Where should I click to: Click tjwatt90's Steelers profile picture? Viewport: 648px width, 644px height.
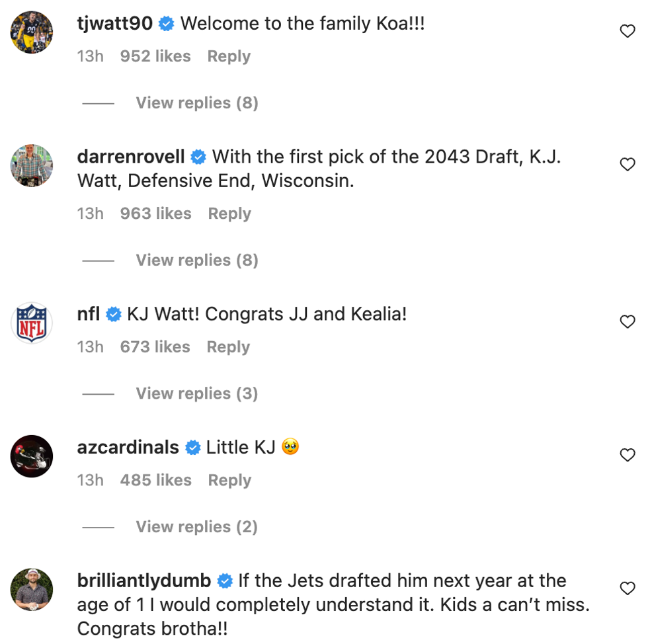click(31, 31)
